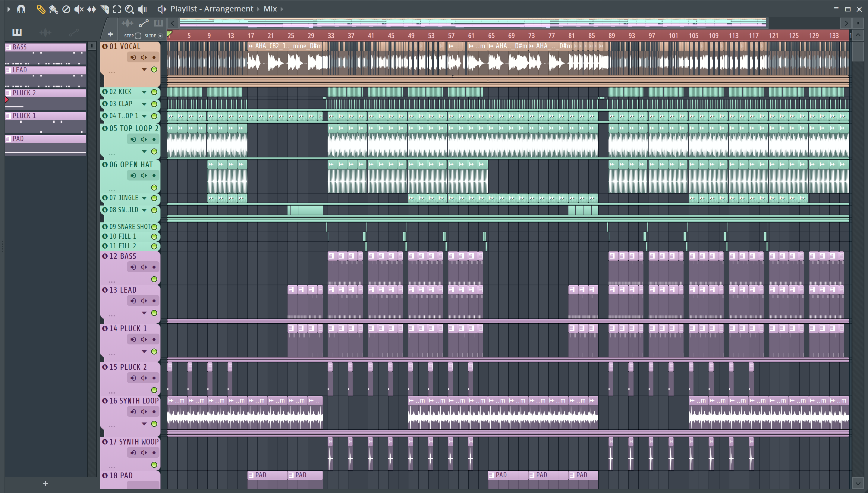Expand the 14 PLUCK 1 track arrow
The width and height of the screenshot is (868, 493).
[x=144, y=351]
